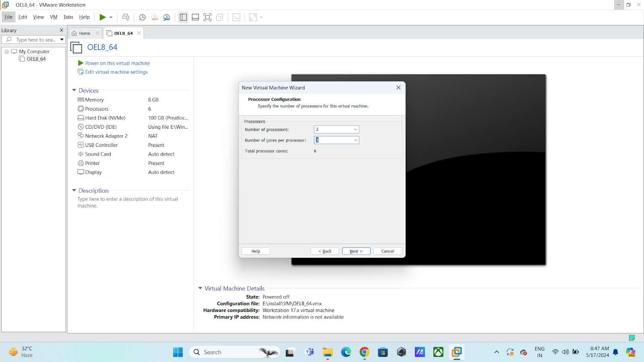Open the VM menu
Image resolution: width=644 pixels, height=362 pixels.
click(x=54, y=17)
